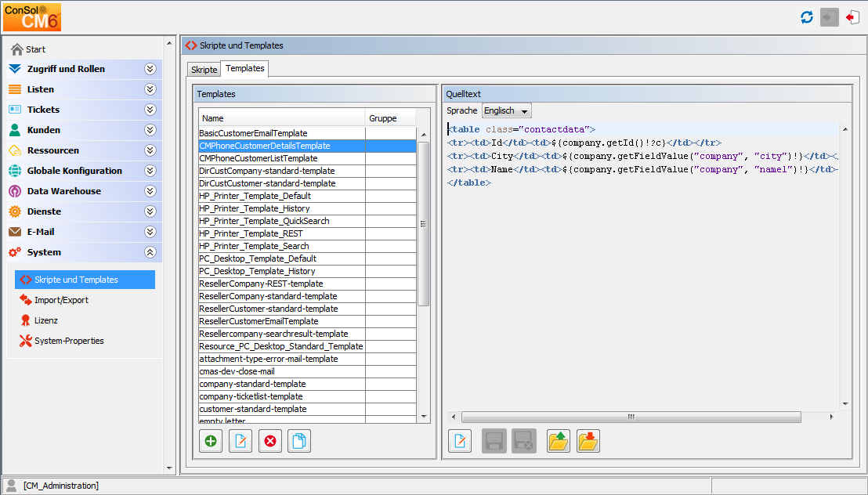
Task: Click the edit source text icon
Action: tap(460, 441)
